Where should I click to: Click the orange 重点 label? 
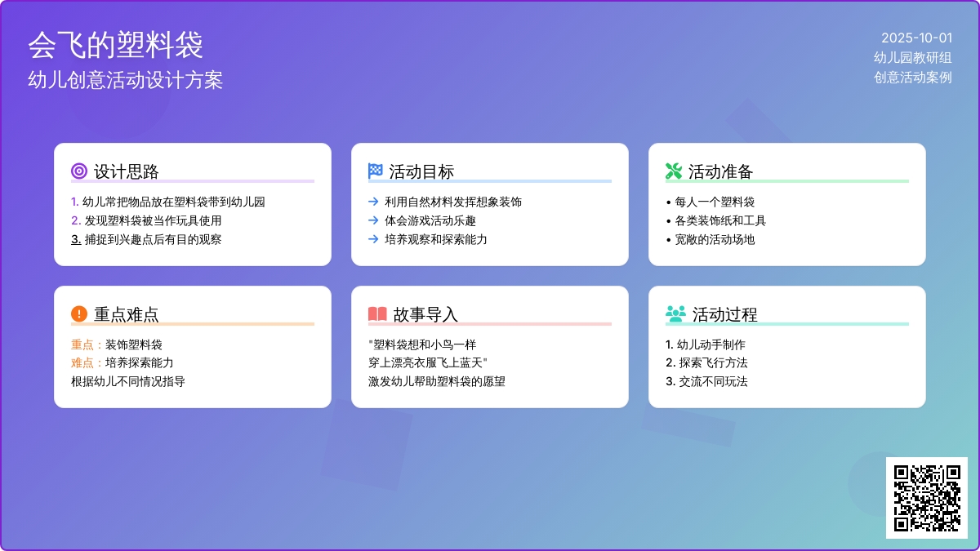click(x=82, y=344)
